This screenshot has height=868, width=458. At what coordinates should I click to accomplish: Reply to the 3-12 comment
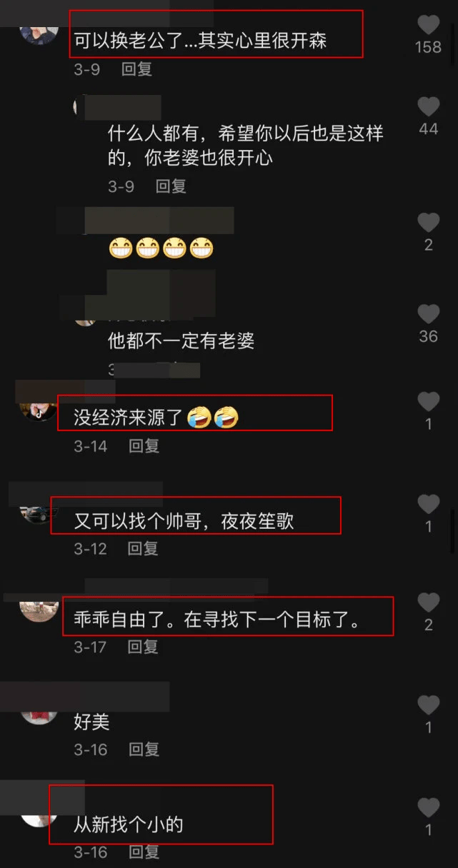pyautogui.click(x=143, y=548)
